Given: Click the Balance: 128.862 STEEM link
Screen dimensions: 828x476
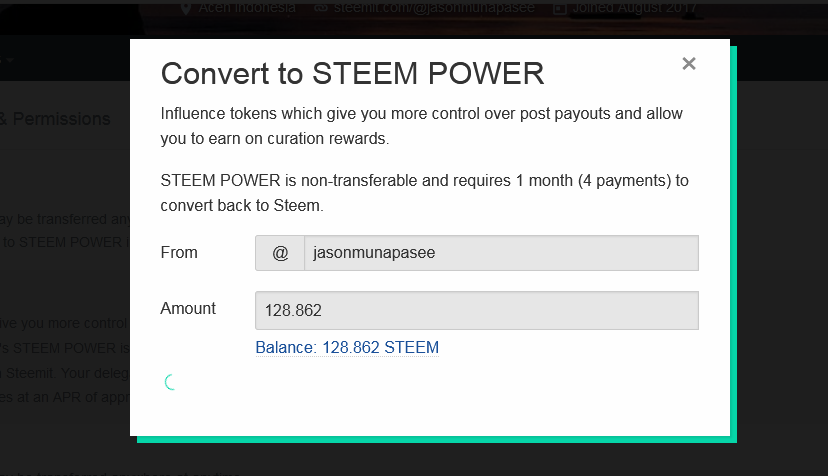Looking at the screenshot, I should pos(347,348).
